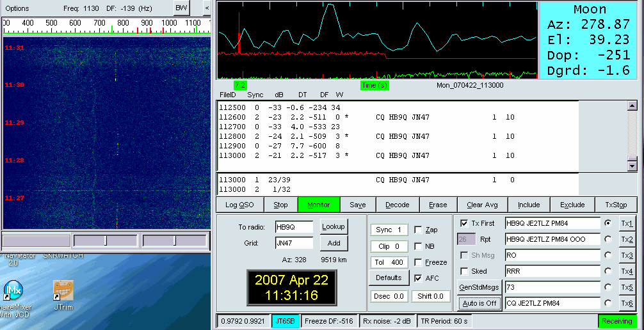Open the ImageMixer with VCD desktop icon
Viewport: 644px width, 330px height.
click(x=13, y=292)
